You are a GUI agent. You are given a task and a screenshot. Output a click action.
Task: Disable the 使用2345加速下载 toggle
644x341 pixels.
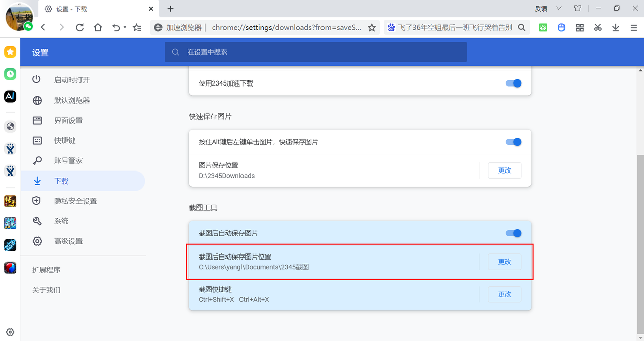(513, 83)
